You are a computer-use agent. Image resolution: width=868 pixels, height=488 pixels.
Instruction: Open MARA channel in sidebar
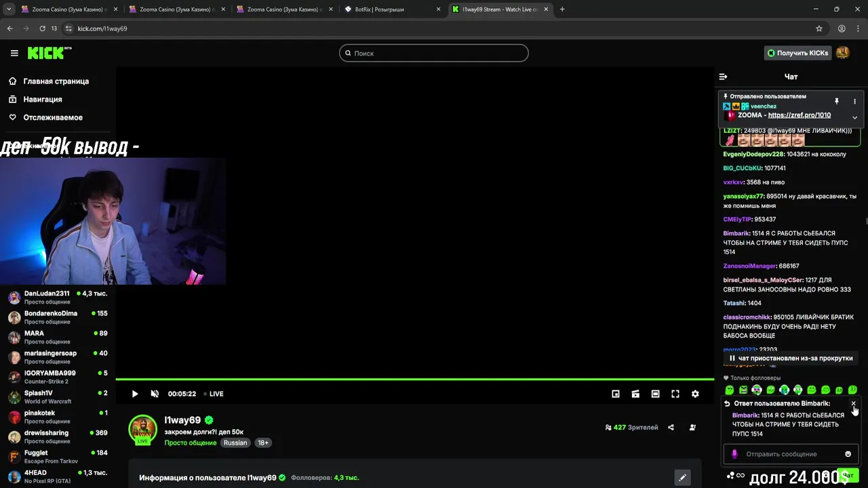tap(58, 337)
